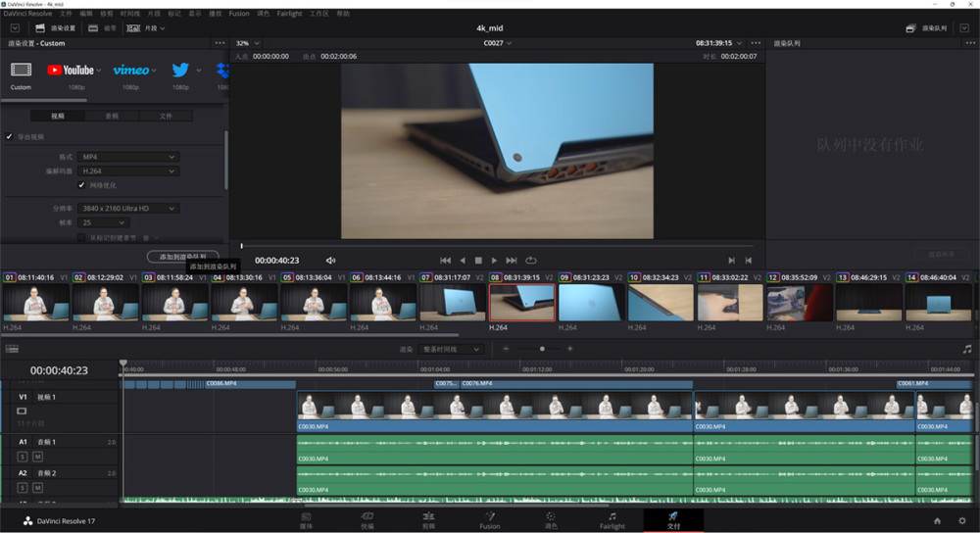Toggle loop playback in viewer

(x=530, y=261)
